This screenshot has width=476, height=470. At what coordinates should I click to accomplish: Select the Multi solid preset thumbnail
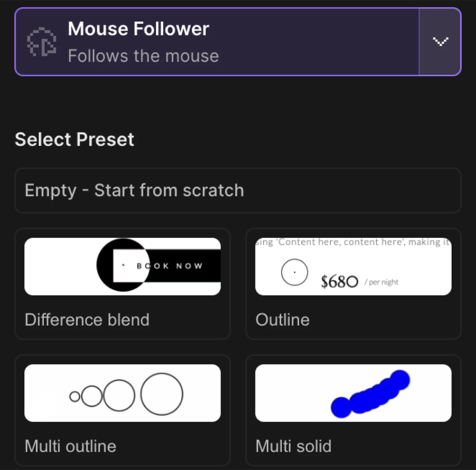tap(353, 393)
